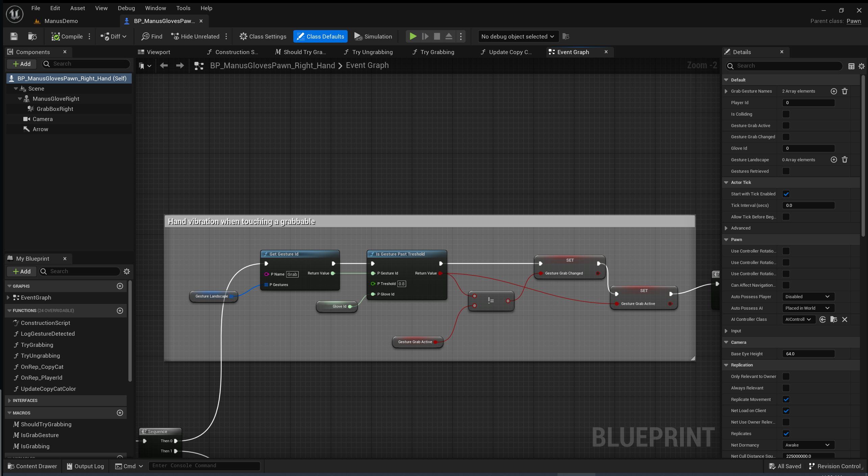Screen dimensions: 868x476
Task: Click the Save asset icon
Action: 14,37
